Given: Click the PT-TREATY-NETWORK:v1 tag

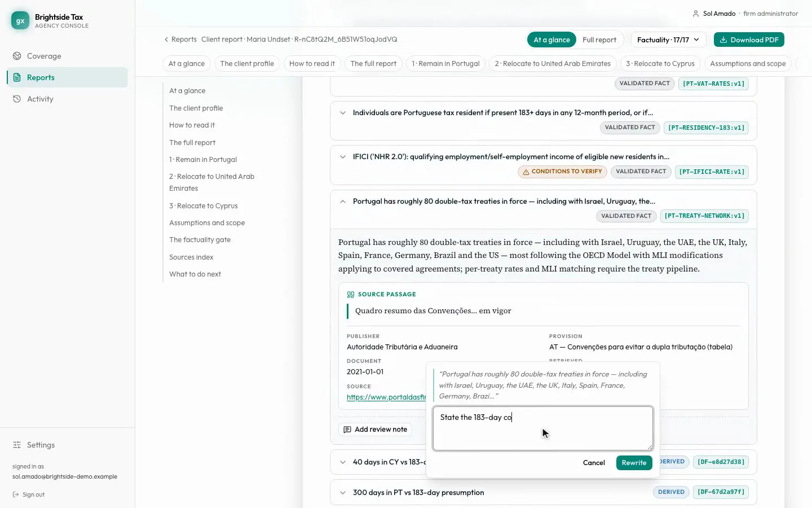Looking at the screenshot, I should click(x=704, y=216).
